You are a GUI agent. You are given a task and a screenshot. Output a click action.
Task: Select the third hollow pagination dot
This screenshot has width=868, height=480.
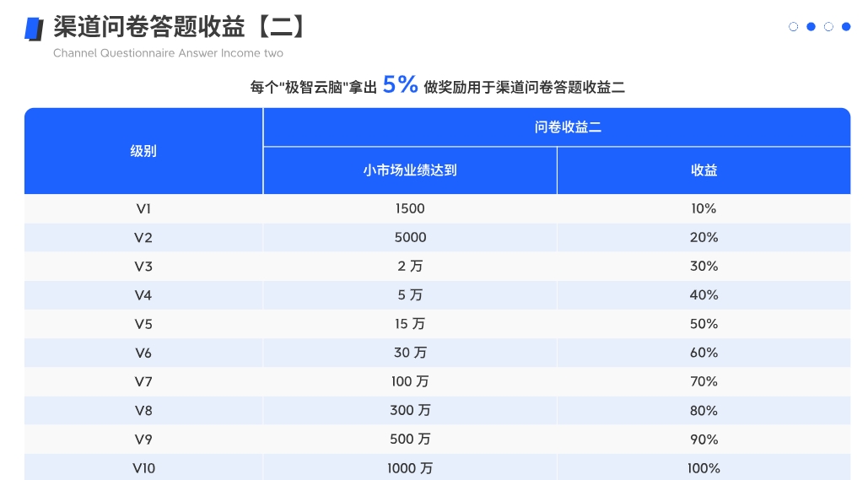pyautogui.click(x=828, y=27)
